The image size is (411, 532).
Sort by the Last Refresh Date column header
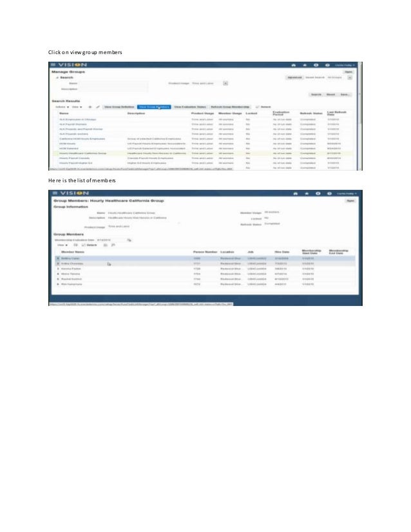(x=337, y=113)
